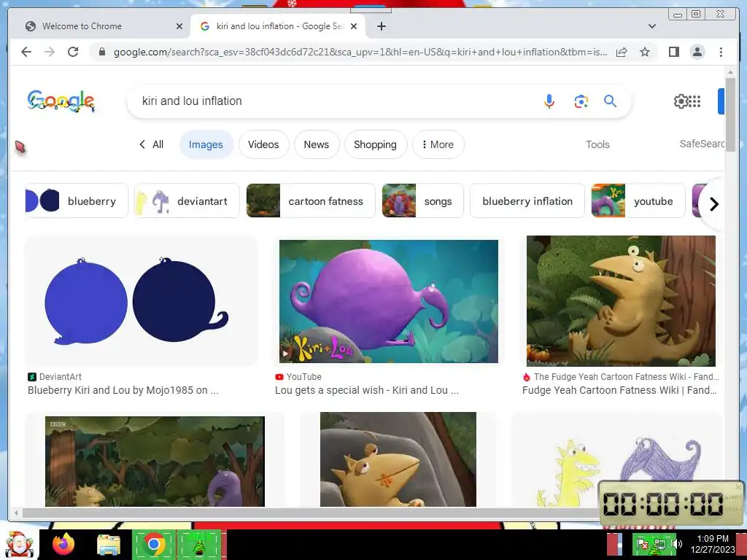Open Firefox from the taskbar

click(63, 544)
